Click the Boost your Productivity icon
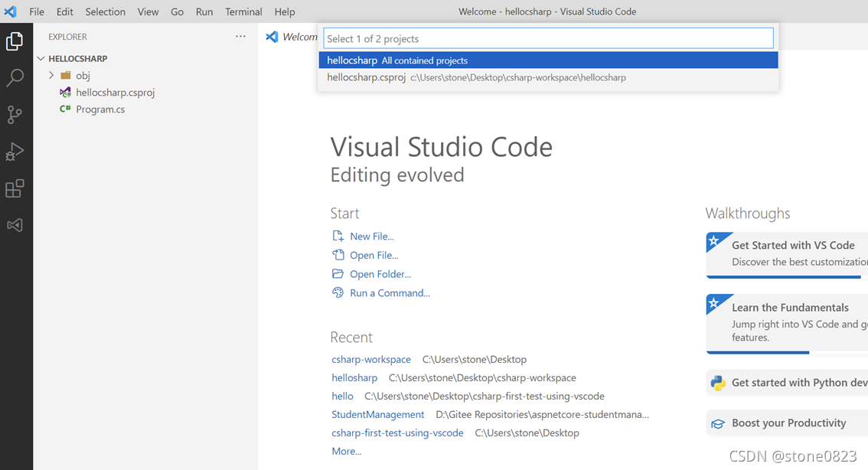 [x=718, y=423]
